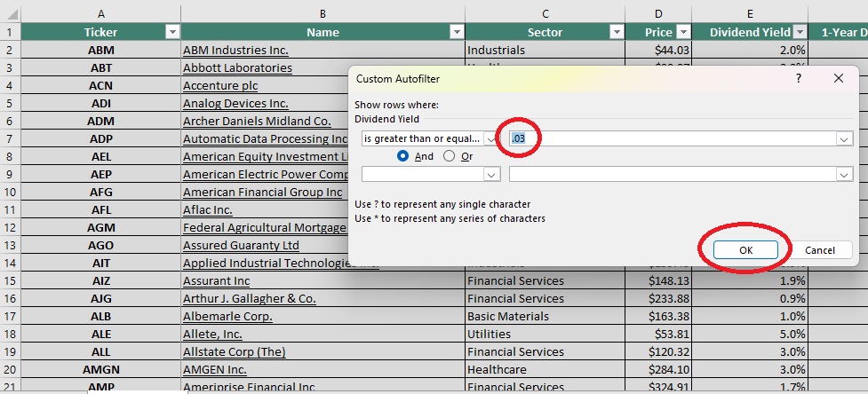This screenshot has height=394, width=868.
Task: Open the Name column filter arrow
Action: [x=456, y=32]
